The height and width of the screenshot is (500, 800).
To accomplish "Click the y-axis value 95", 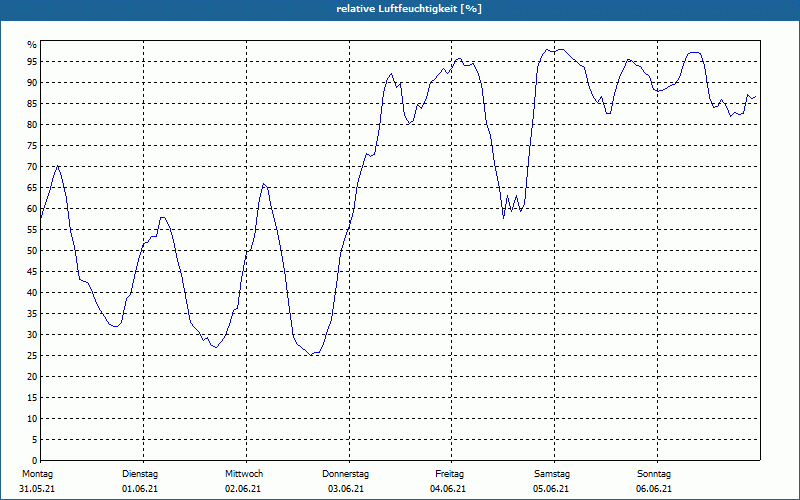I will pos(32,62).
